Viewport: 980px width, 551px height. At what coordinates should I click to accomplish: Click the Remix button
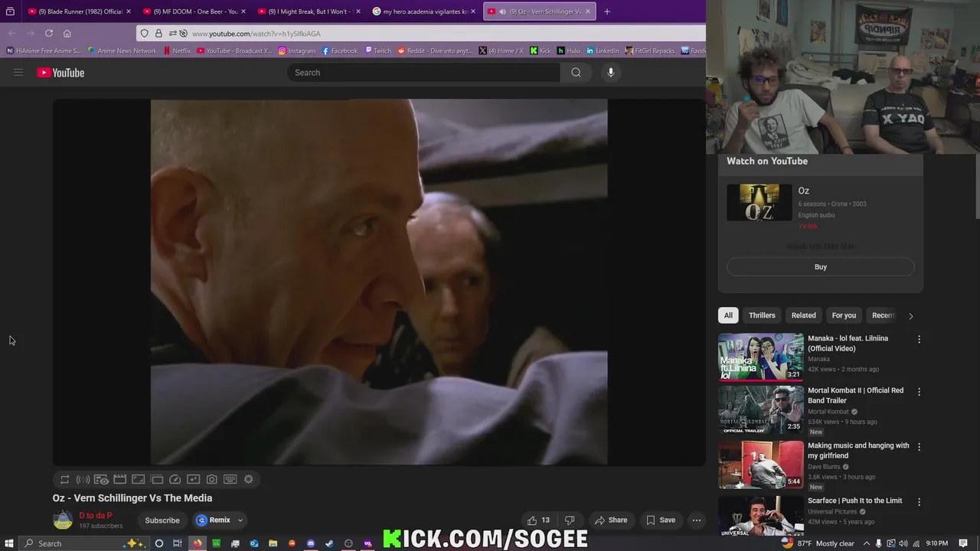click(x=213, y=520)
